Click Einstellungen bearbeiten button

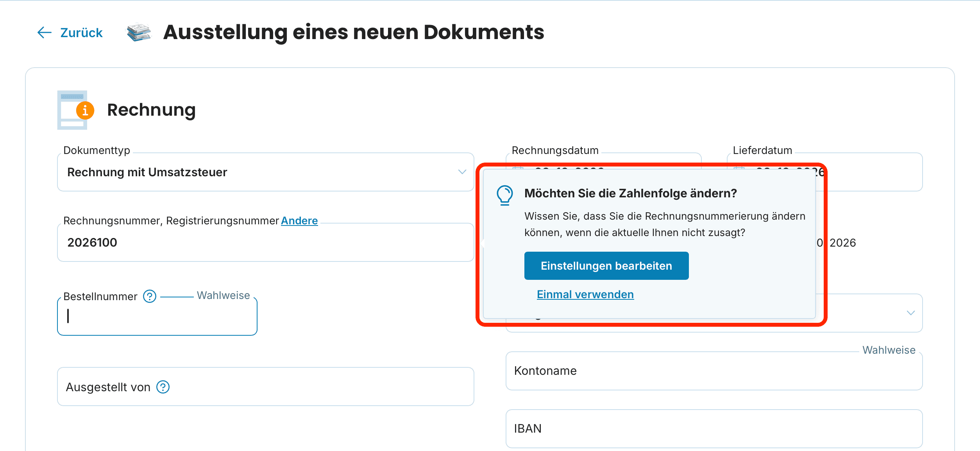click(x=606, y=266)
